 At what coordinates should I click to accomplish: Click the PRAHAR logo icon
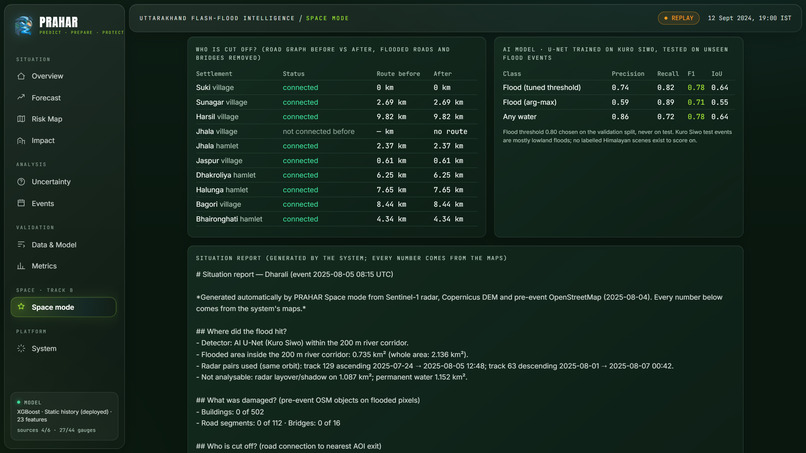pyautogui.click(x=24, y=25)
